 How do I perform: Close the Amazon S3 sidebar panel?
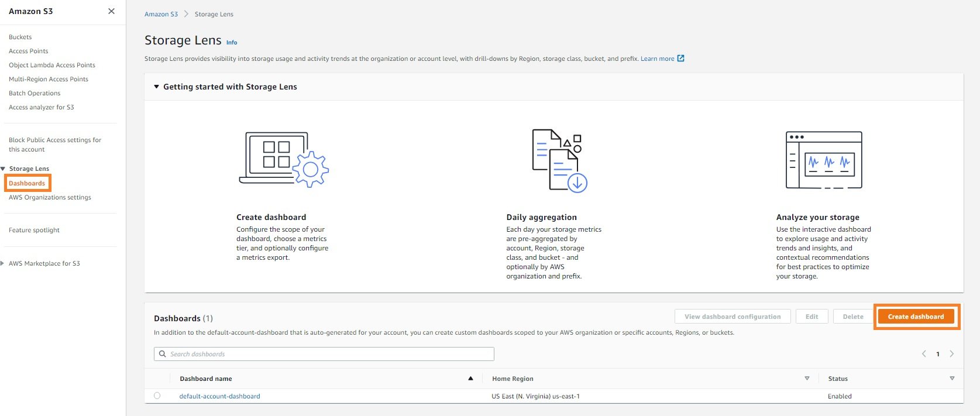pos(111,11)
